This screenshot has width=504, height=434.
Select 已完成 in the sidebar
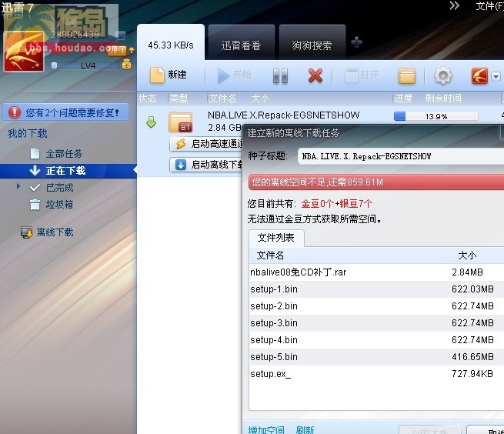pos(59,188)
